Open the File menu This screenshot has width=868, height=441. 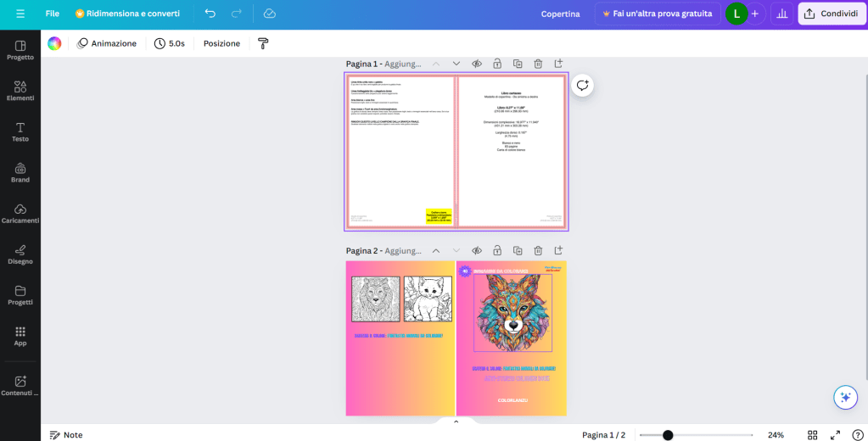click(x=53, y=14)
